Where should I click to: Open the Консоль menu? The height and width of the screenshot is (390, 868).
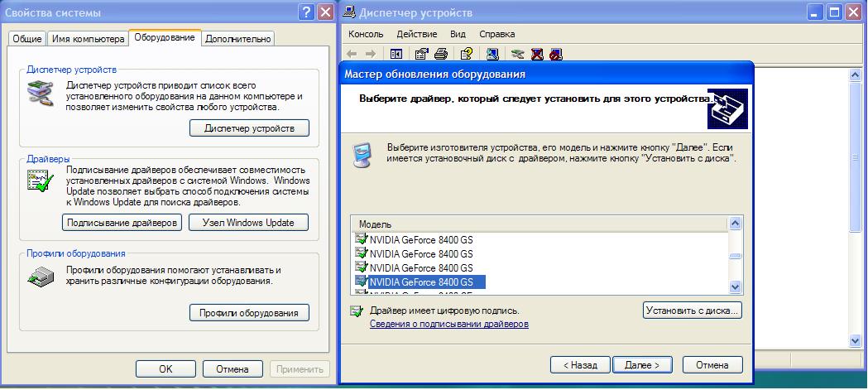coord(366,34)
